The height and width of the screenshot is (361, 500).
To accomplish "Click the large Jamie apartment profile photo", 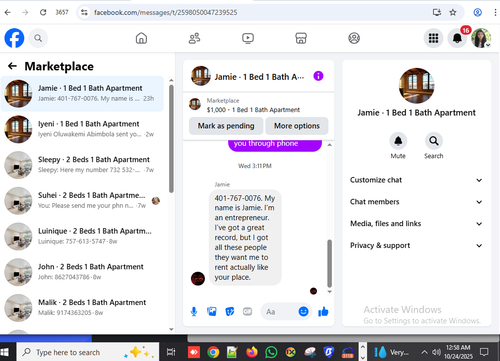I will pos(416,86).
